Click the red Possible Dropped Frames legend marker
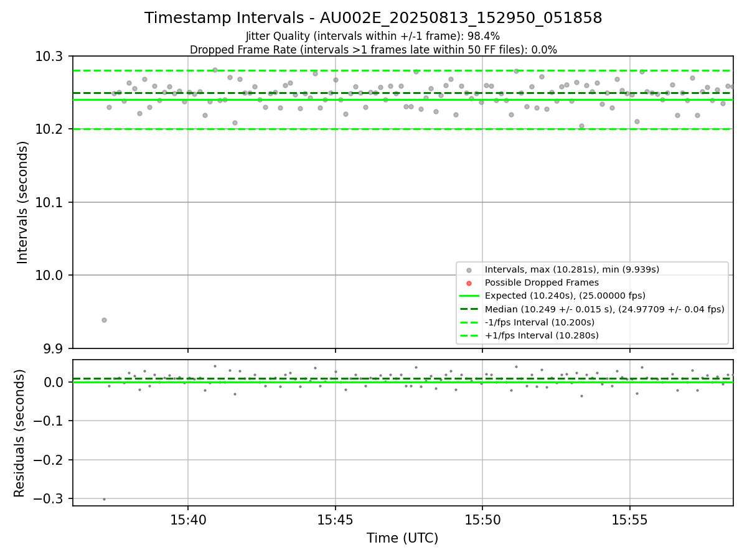 [x=469, y=282]
